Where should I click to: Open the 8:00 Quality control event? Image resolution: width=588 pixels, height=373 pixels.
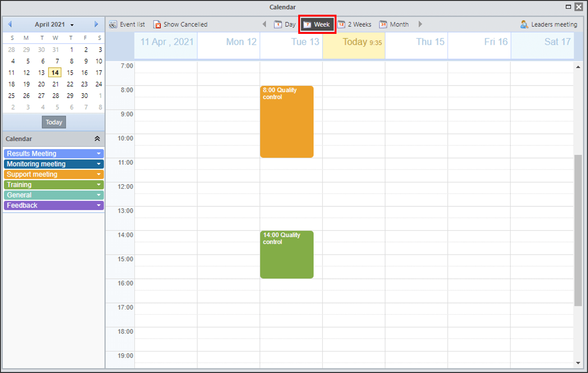[x=287, y=122]
